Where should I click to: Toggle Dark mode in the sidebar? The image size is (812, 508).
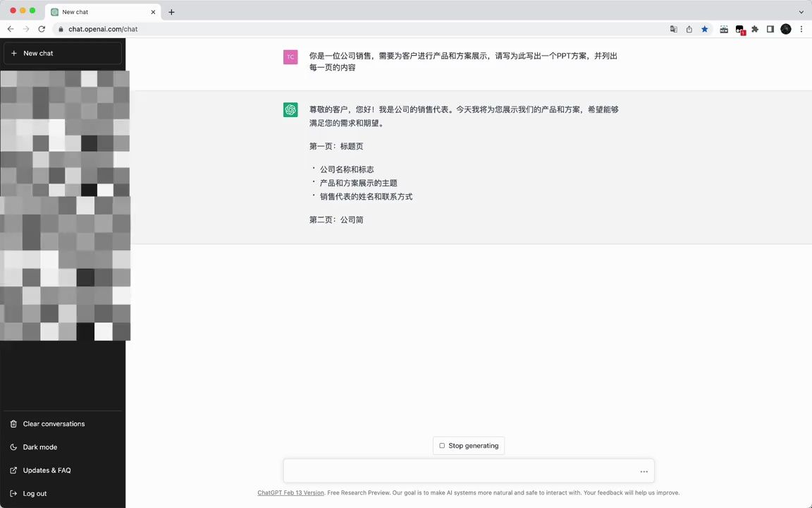point(39,447)
